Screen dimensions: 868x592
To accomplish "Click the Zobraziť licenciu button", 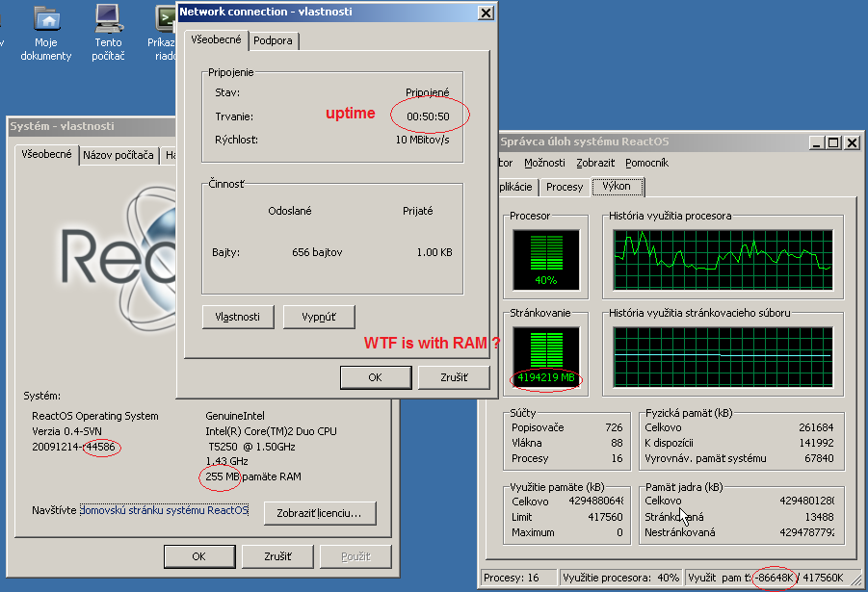I will (320, 513).
